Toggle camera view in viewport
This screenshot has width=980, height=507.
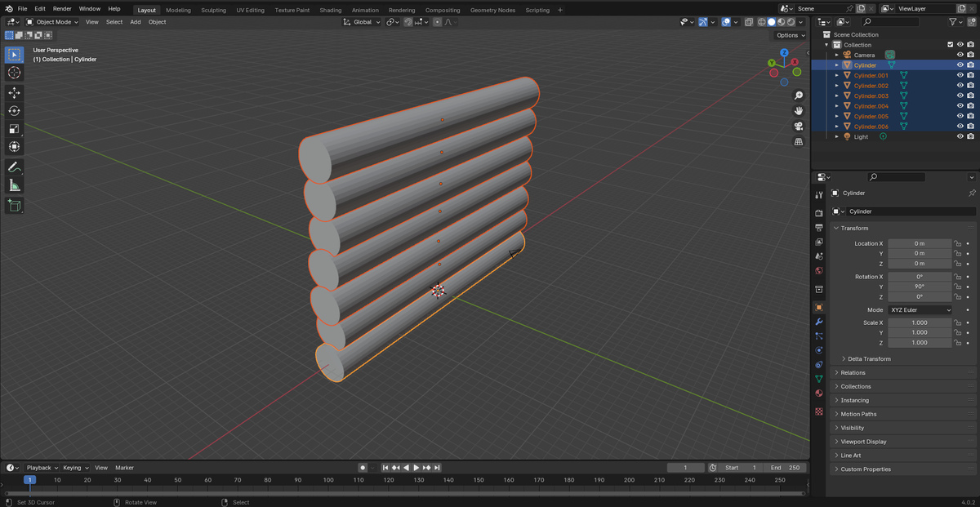[x=799, y=126]
